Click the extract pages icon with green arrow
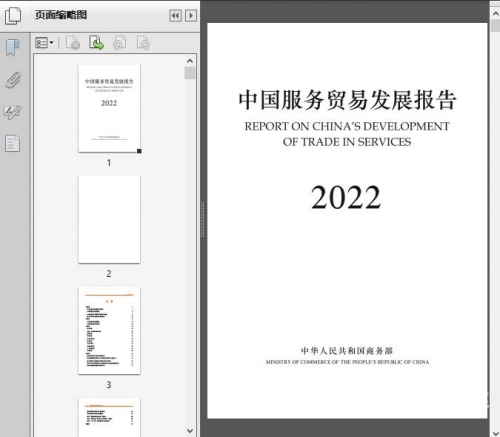Viewport: 500px width, 437px height. tap(96, 43)
